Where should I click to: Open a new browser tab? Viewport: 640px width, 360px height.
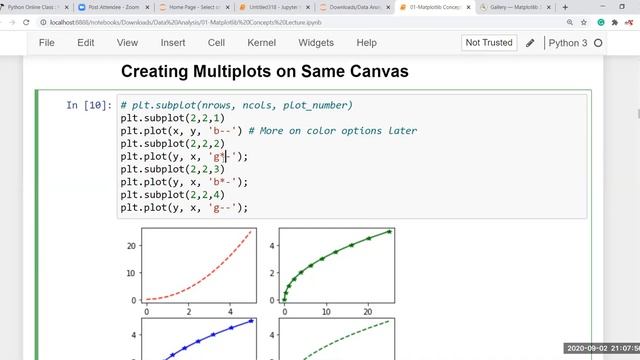coord(565,7)
